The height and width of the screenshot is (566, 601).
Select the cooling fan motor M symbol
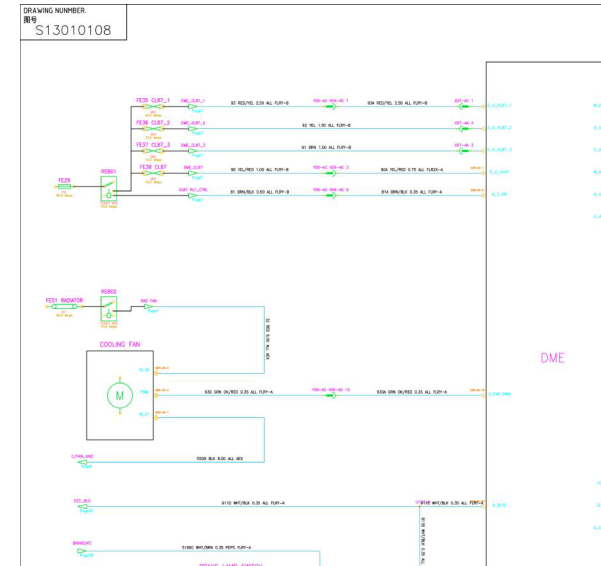pyautogui.click(x=120, y=395)
